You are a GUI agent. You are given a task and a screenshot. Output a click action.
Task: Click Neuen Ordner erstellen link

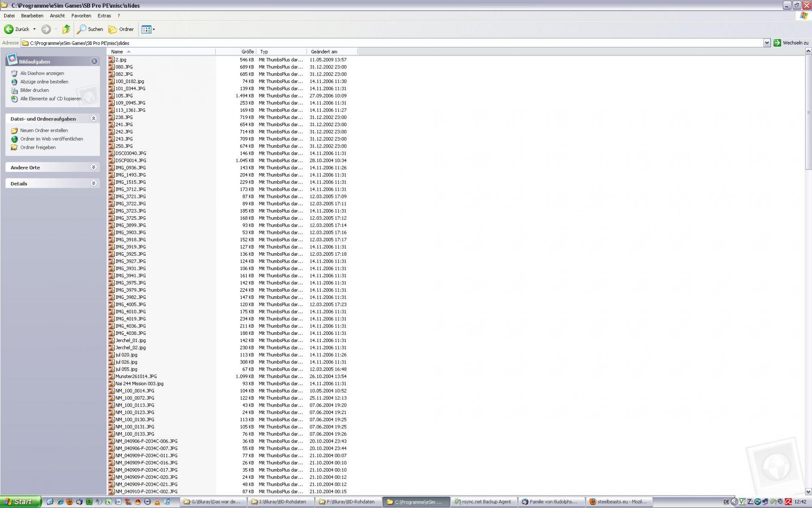[x=44, y=130]
